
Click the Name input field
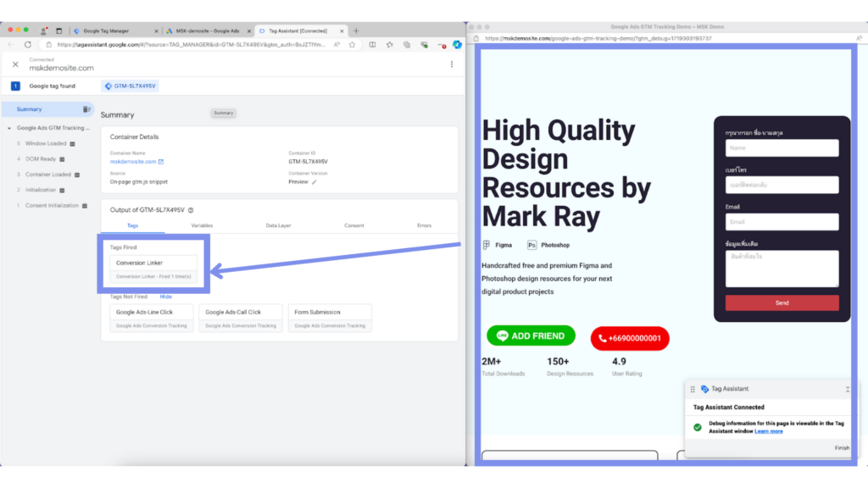click(x=782, y=148)
